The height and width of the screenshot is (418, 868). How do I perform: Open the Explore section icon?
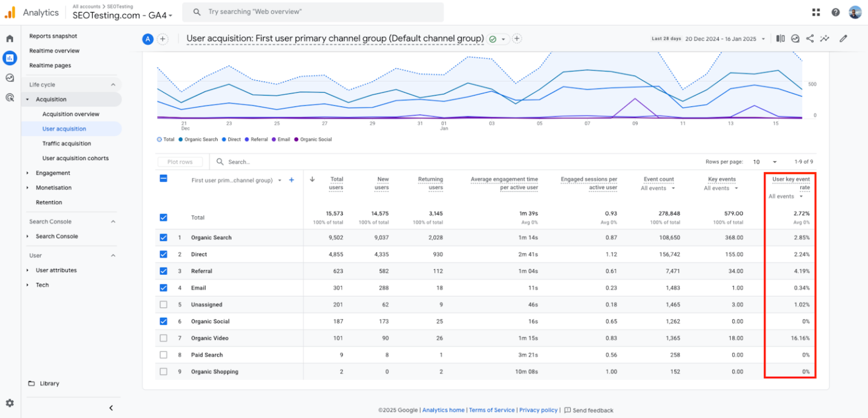tap(10, 77)
